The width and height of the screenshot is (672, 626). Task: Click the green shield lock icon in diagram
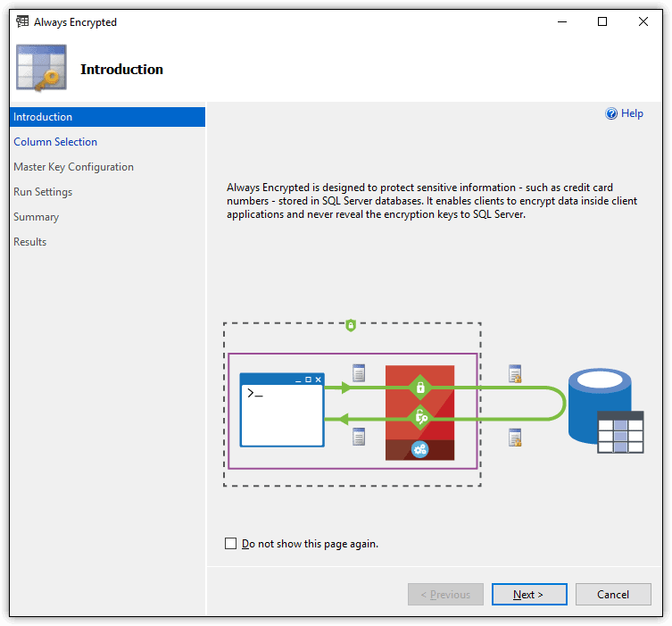(351, 325)
